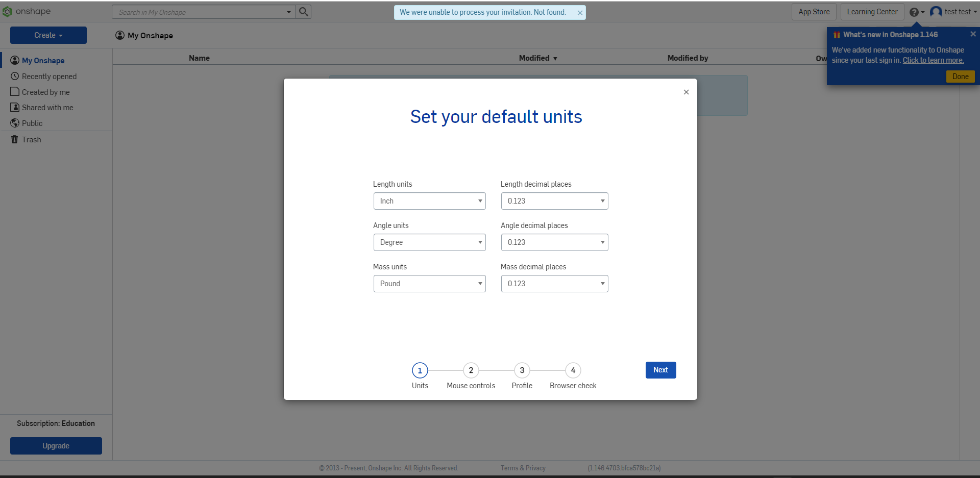Jump to the Mouse controls step

471,370
